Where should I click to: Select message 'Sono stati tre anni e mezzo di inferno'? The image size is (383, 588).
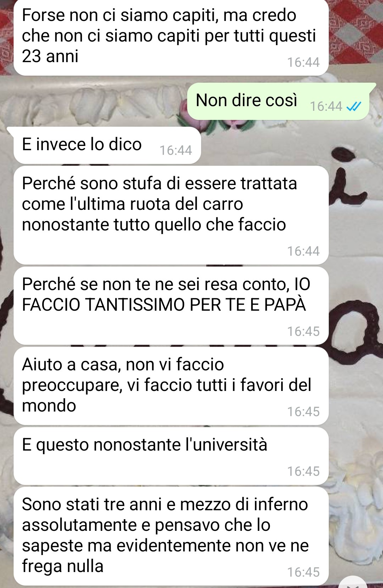click(x=171, y=536)
